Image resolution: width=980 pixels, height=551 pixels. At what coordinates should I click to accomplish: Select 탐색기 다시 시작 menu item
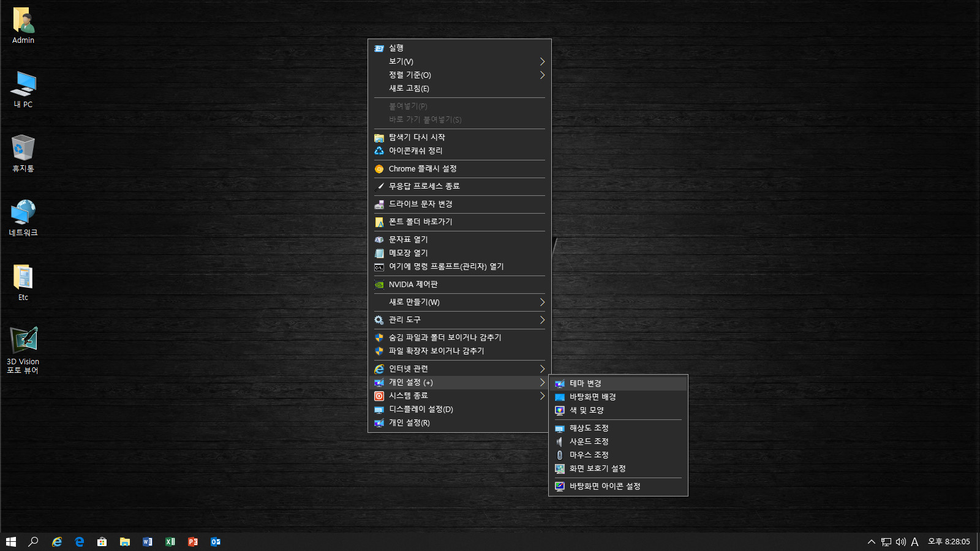[x=459, y=137]
